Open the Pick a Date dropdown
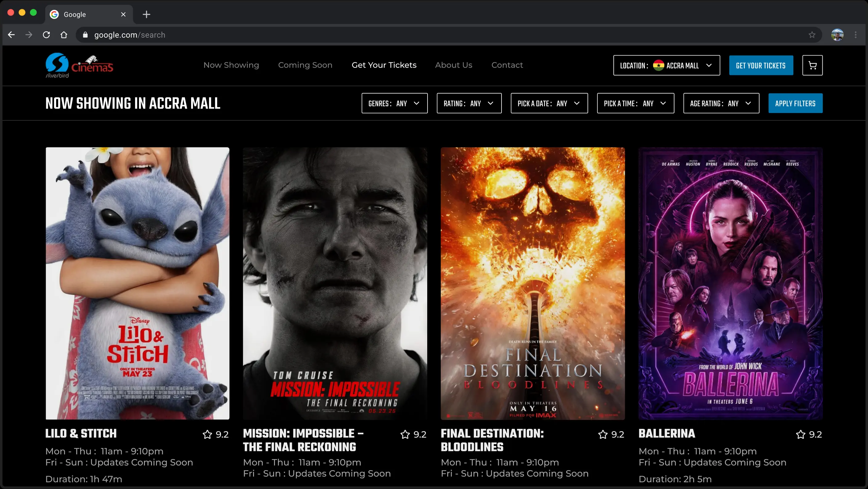868x489 pixels. pos(549,103)
